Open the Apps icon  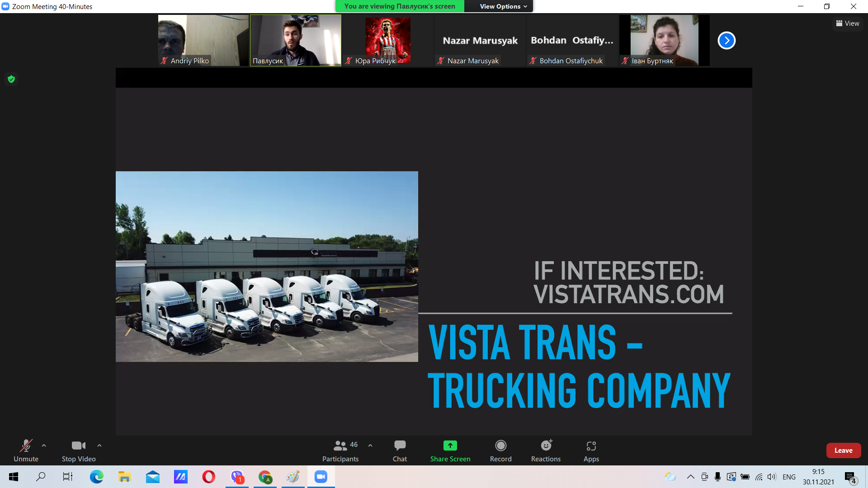tap(591, 446)
